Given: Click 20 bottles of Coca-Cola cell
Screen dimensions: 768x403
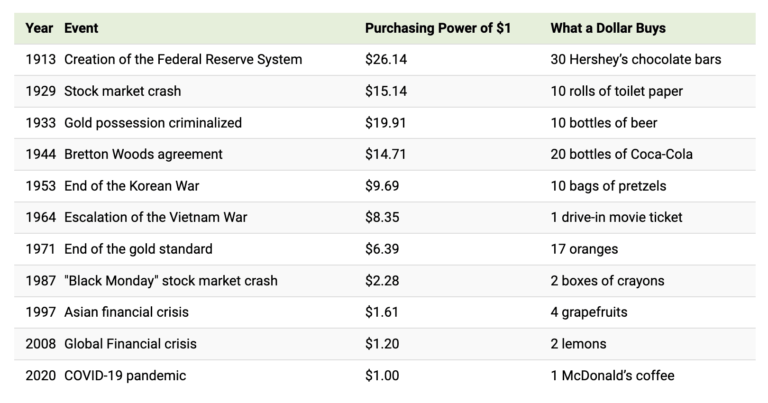Looking at the screenshot, I should [621, 154].
